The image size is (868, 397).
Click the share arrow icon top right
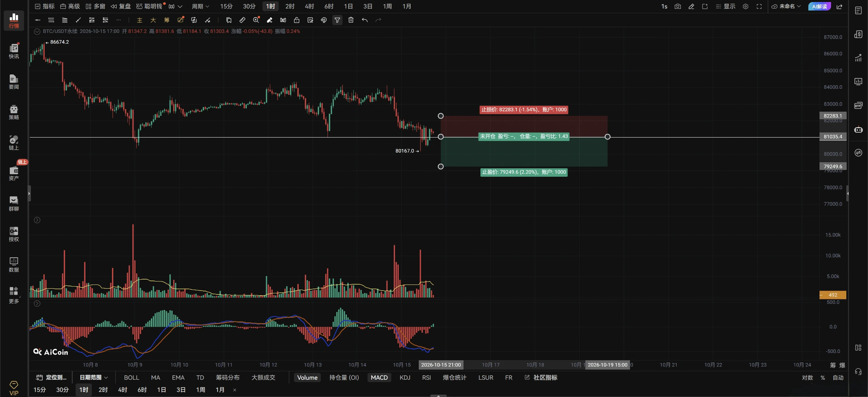(840, 6)
